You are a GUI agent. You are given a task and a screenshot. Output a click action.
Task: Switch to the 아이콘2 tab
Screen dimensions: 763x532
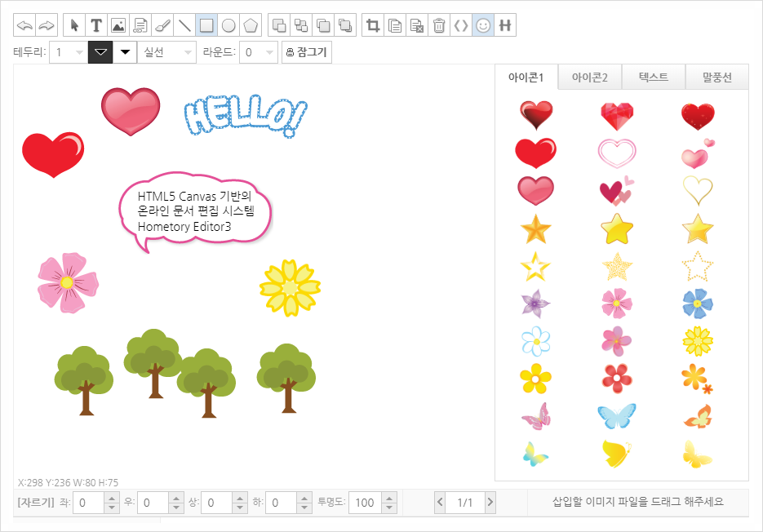(590, 78)
